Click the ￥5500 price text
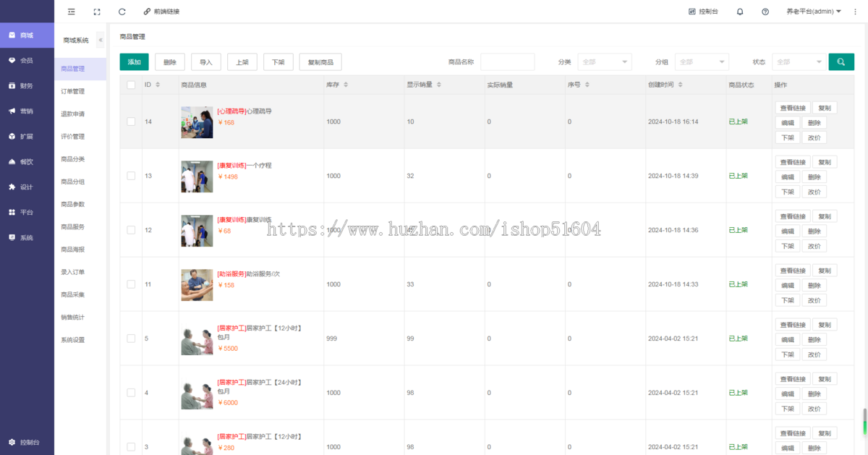Screen dimensions: 868x455 (228, 349)
